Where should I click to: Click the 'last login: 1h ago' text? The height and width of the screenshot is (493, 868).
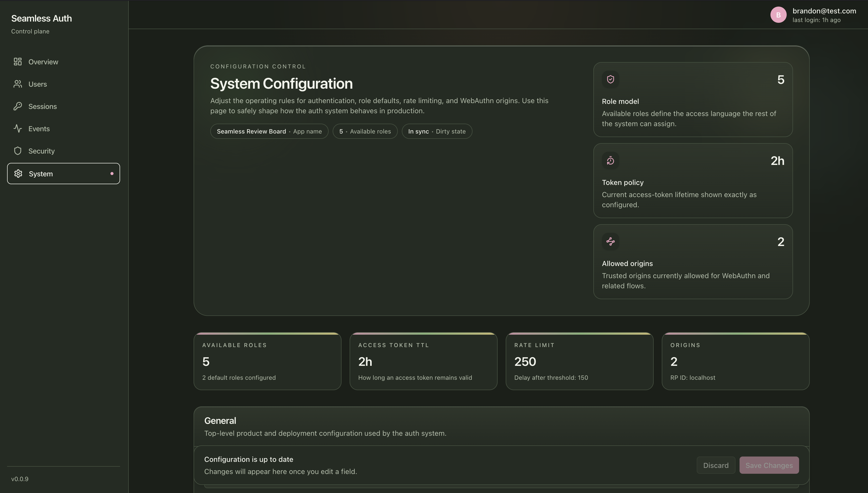coord(816,20)
